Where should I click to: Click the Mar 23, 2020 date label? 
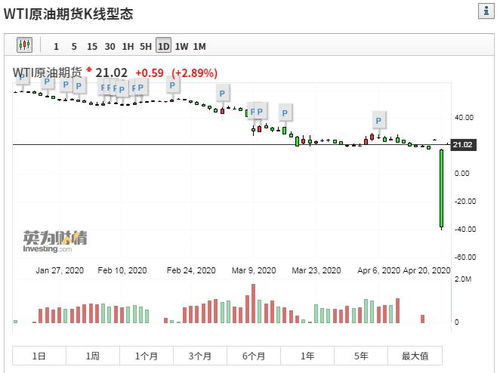[x=316, y=270]
